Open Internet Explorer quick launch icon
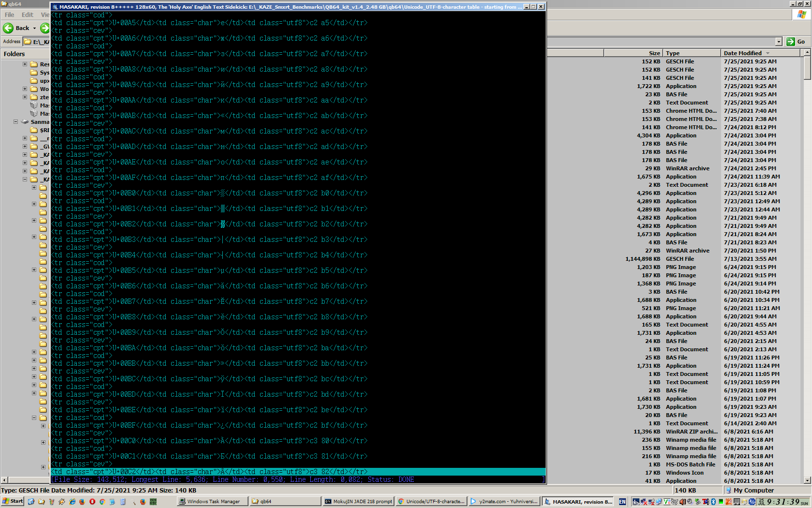 pyautogui.click(x=72, y=502)
